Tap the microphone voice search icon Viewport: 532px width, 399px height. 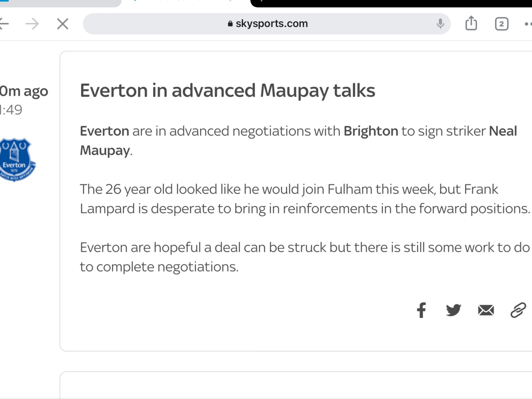point(440,24)
